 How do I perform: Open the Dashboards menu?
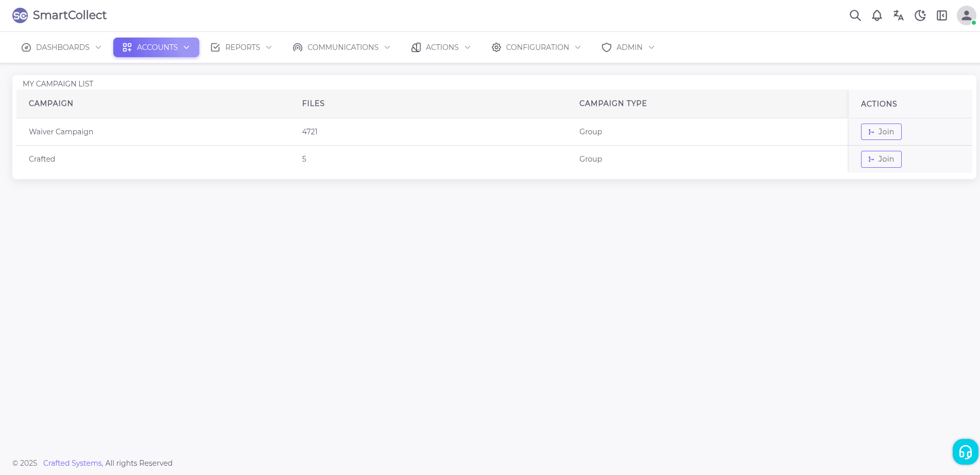(61, 47)
